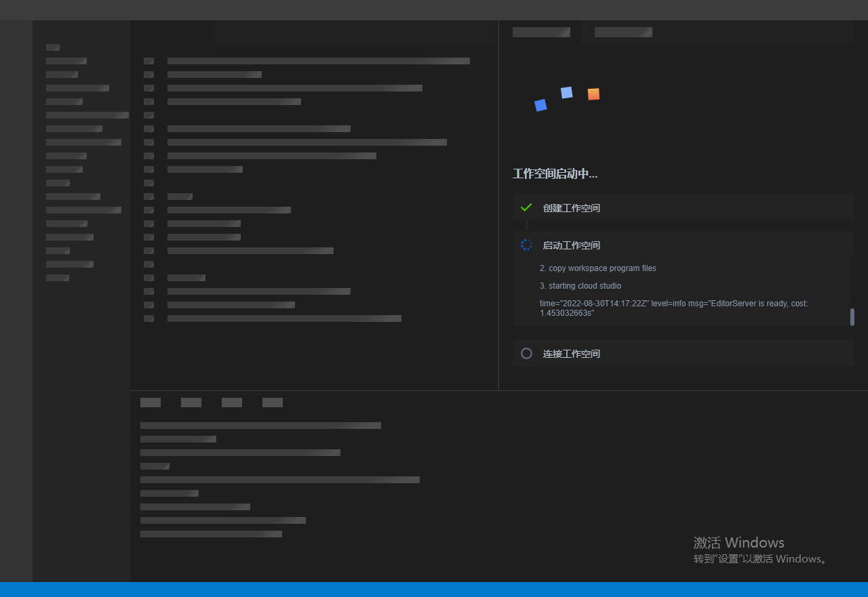868x597 pixels.
Task: Select the second placeholder tab above the loading panel
Action: [623, 32]
